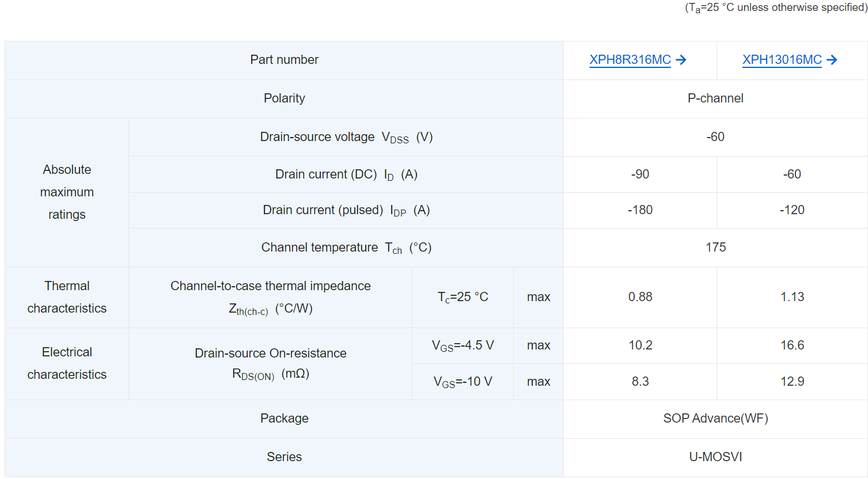Click the Thermal characteristics row header
The height and width of the screenshot is (479, 868).
[x=67, y=297]
